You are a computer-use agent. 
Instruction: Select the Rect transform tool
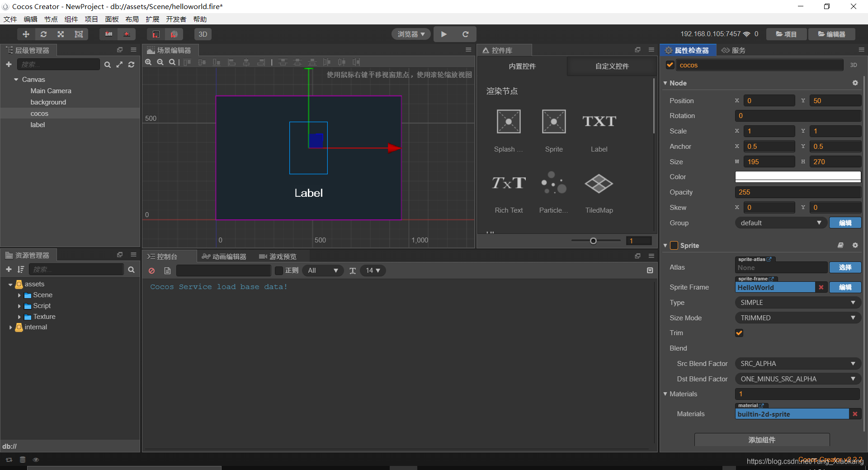tap(79, 34)
